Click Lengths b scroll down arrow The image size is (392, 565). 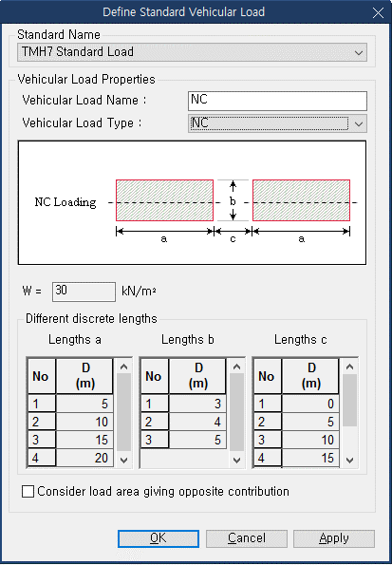pos(237,460)
